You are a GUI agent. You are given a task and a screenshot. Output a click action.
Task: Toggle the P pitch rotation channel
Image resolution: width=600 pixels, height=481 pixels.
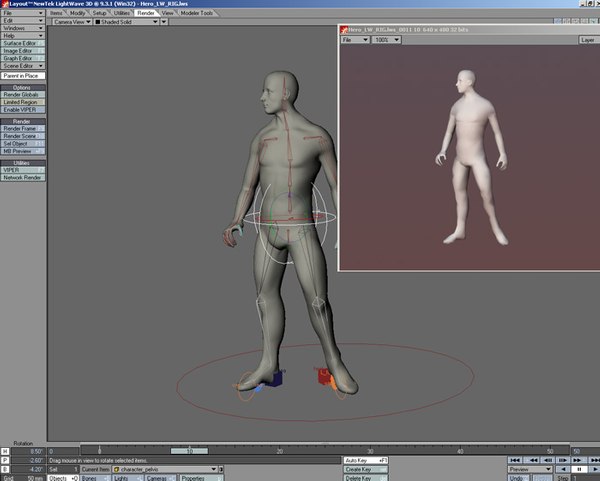[x=5, y=460]
